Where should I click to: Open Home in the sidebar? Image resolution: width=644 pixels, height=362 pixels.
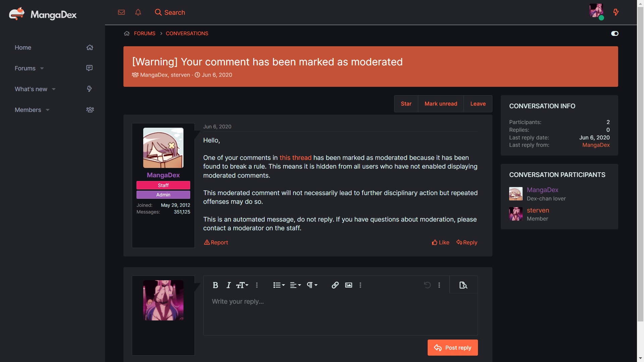pos(23,48)
